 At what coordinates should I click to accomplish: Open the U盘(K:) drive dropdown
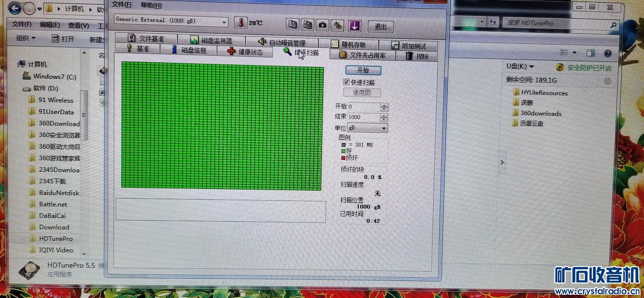520,67
